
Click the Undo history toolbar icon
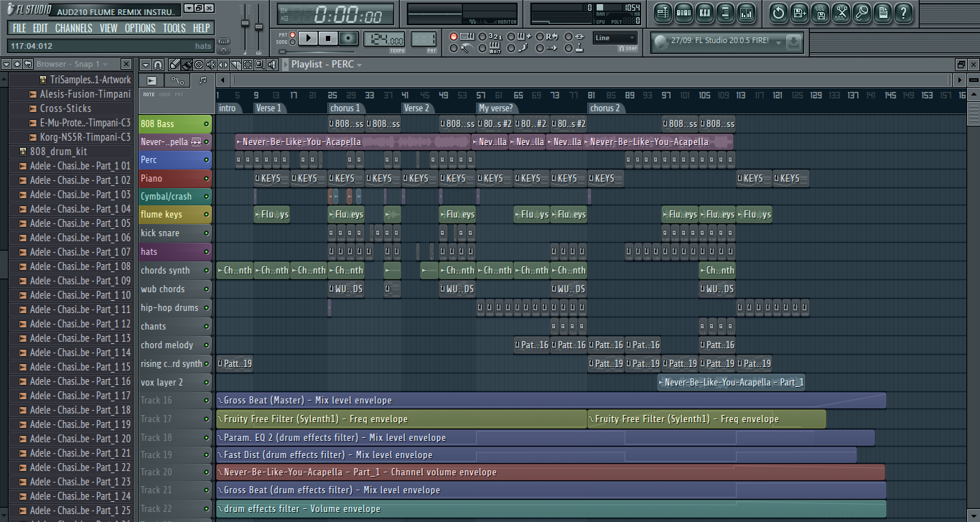coord(778,12)
